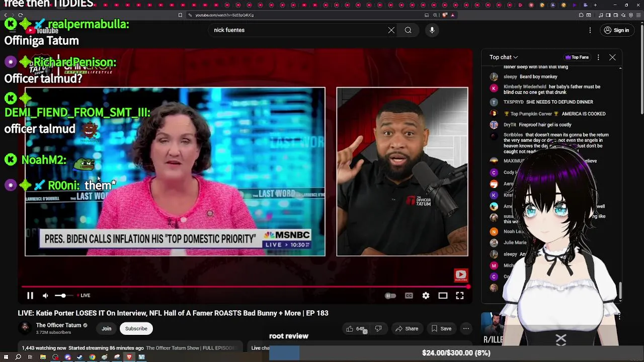Click the red video progress bar
The image size is (644, 362).
tap(246, 287)
